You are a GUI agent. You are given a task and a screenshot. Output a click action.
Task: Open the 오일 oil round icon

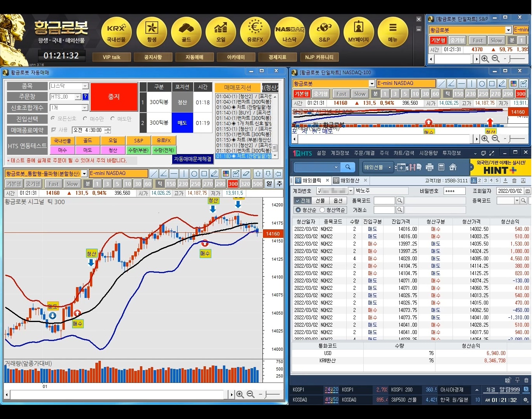click(221, 33)
